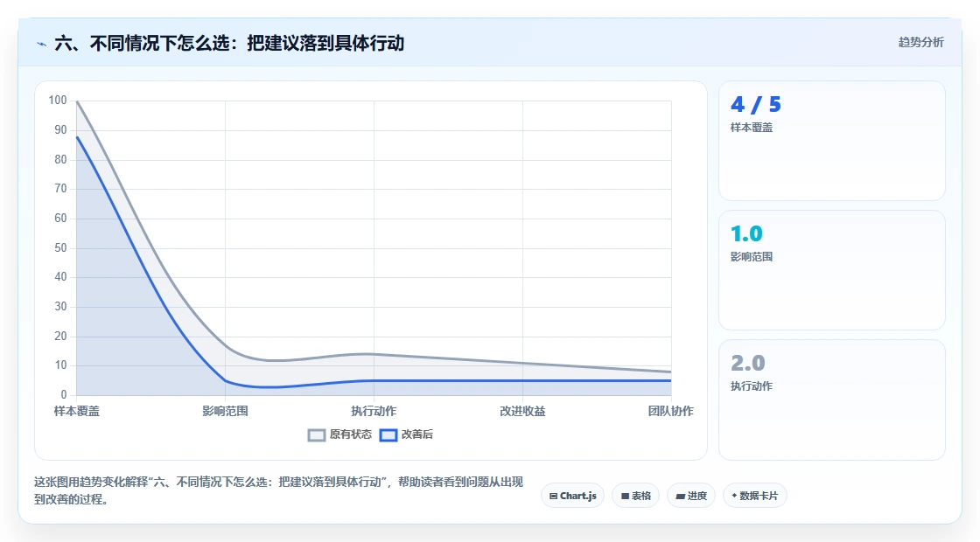Toggle the 原有状态 legend swatch
The image size is (980, 542).
pyautogui.click(x=317, y=434)
